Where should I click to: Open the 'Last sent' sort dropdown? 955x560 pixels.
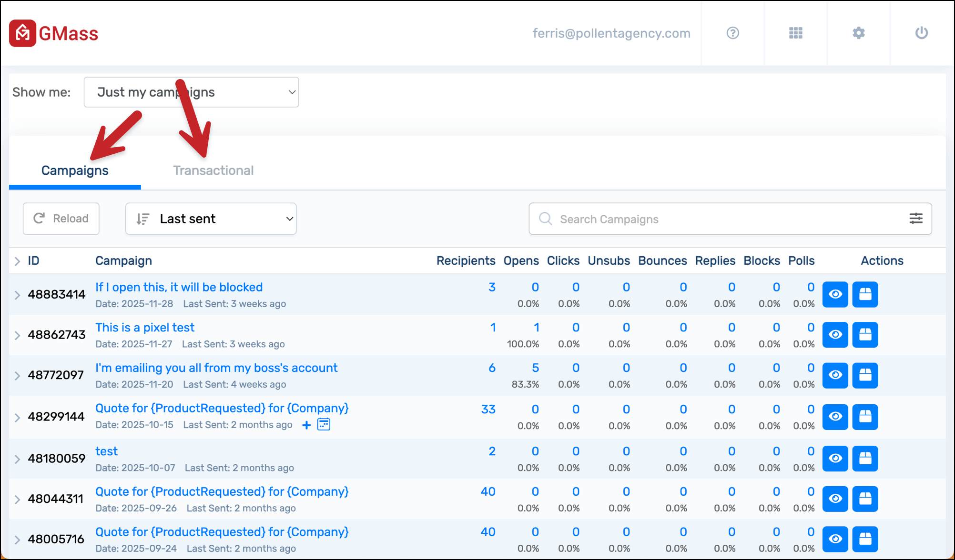pos(211,219)
